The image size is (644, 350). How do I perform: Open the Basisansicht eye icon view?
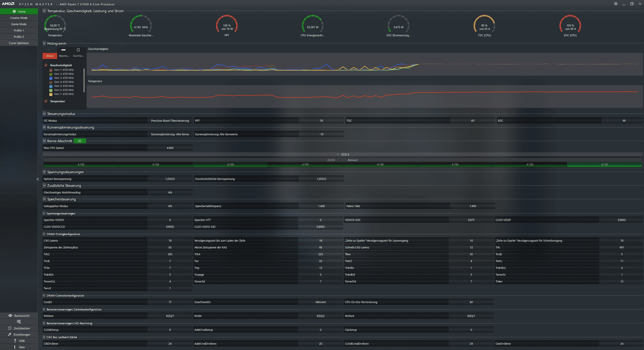tap(10, 315)
